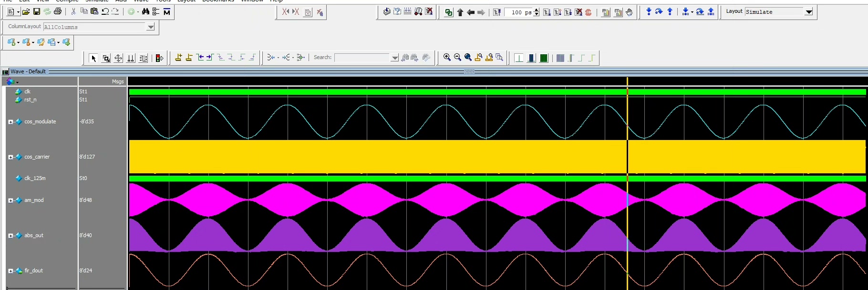Toggle the two-cursor mode button

click(x=131, y=58)
